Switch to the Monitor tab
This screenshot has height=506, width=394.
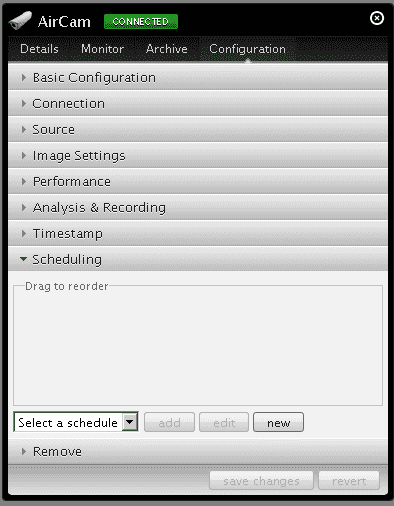point(102,49)
